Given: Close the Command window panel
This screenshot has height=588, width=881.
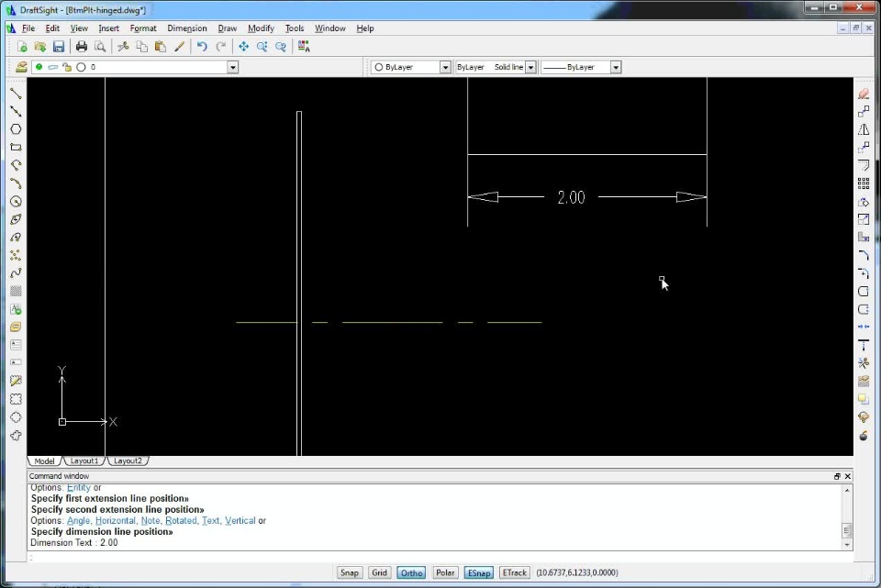Looking at the screenshot, I should (x=847, y=476).
